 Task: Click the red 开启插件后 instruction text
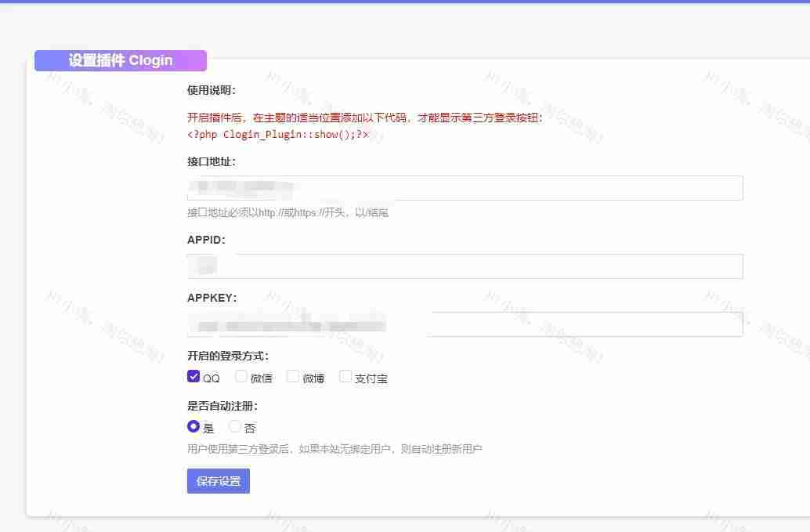coord(364,118)
